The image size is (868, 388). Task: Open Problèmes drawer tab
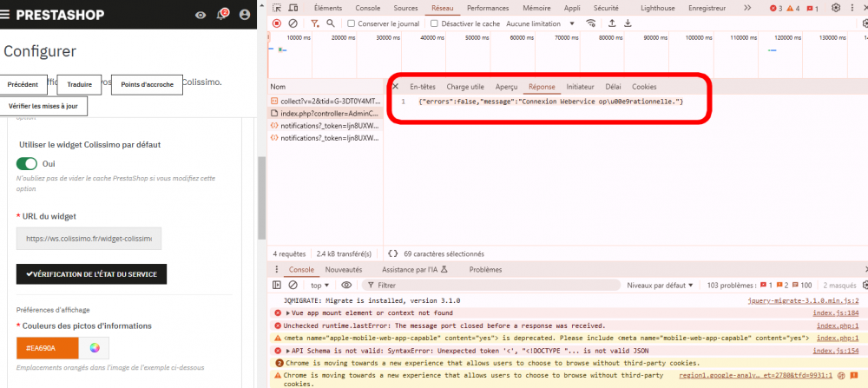coord(485,270)
